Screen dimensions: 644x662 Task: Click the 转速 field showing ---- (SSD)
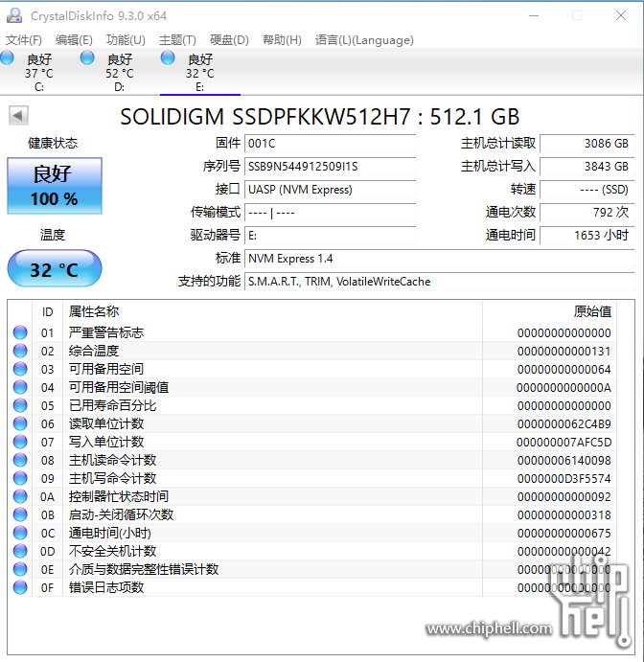coord(587,190)
